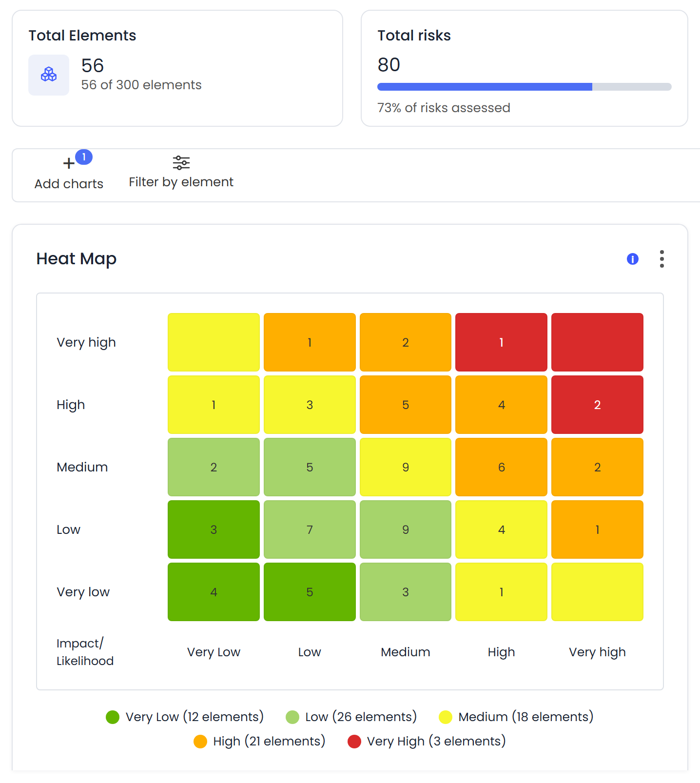Click the Impact/ Likelihood axis label
This screenshot has height=783, width=700.
(85, 652)
